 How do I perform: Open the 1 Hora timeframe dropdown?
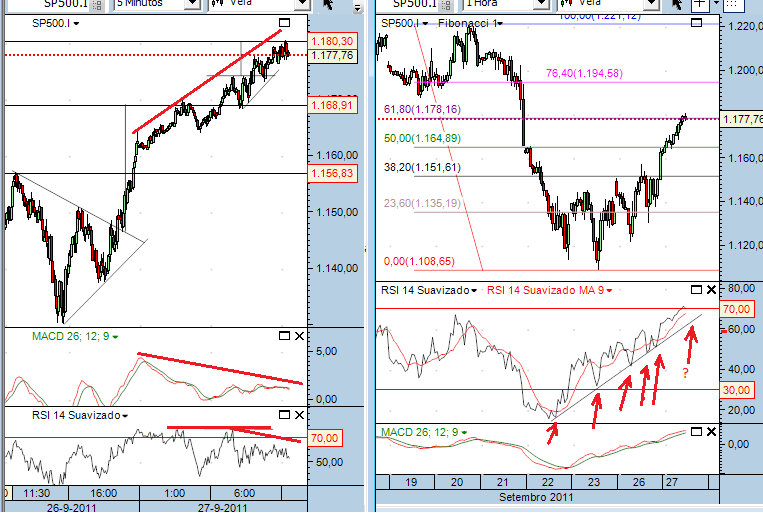[x=541, y=4]
